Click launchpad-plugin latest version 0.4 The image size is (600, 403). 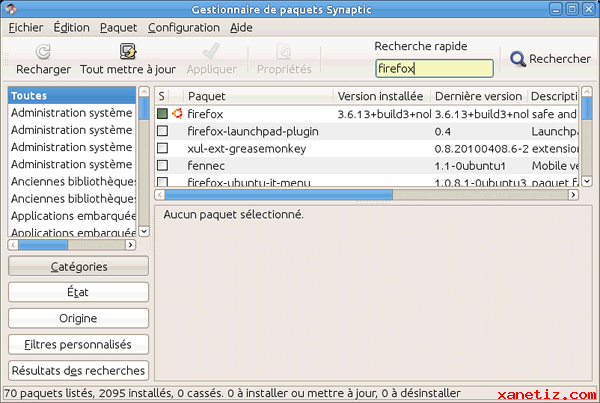point(442,131)
